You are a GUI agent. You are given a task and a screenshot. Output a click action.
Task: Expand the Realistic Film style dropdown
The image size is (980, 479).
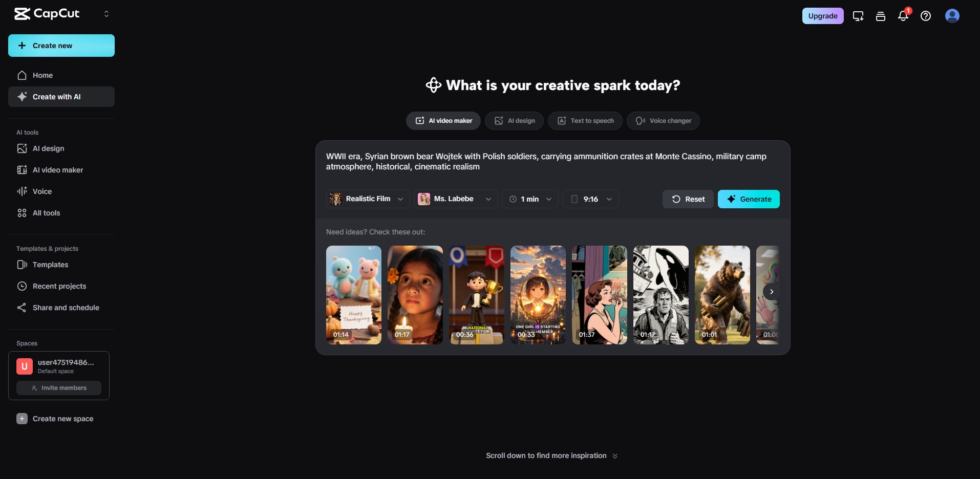tap(368, 199)
